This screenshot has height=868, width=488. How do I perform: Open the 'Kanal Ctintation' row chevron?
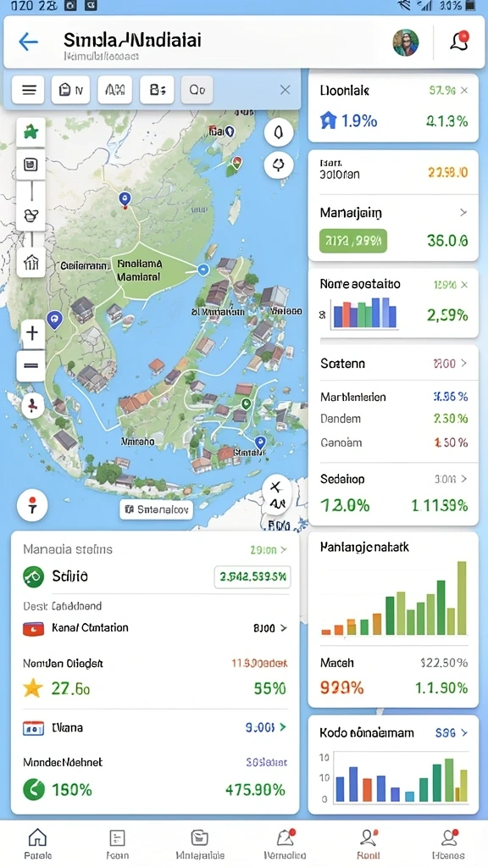pyautogui.click(x=284, y=628)
